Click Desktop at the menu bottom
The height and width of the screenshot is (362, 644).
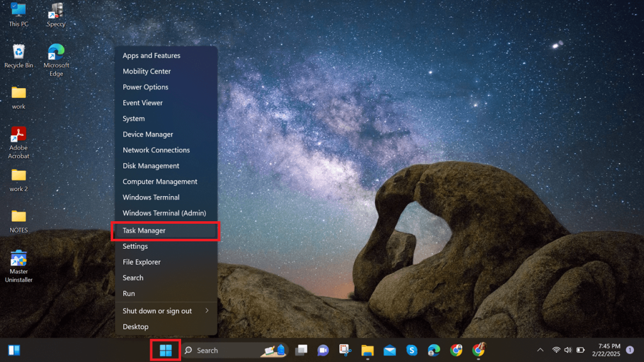click(x=166, y=327)
